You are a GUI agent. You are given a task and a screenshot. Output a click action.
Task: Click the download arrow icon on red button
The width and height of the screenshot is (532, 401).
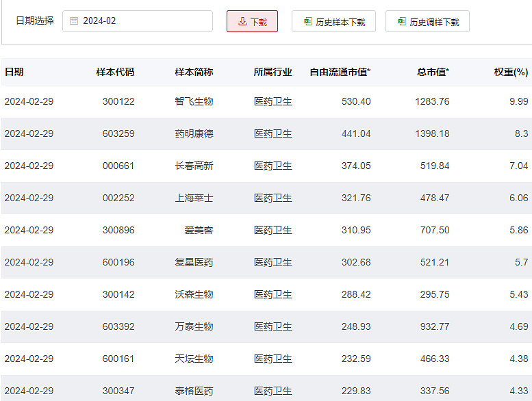242,21
